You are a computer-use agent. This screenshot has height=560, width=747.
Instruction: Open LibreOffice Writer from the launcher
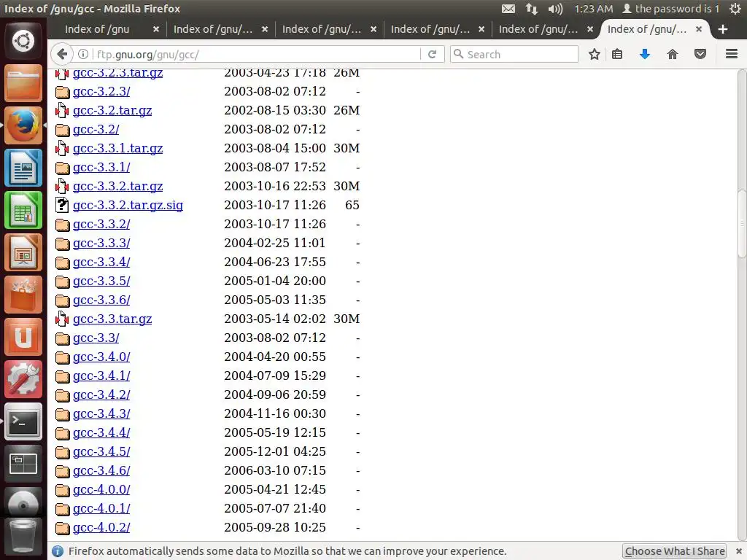point(23,168)
